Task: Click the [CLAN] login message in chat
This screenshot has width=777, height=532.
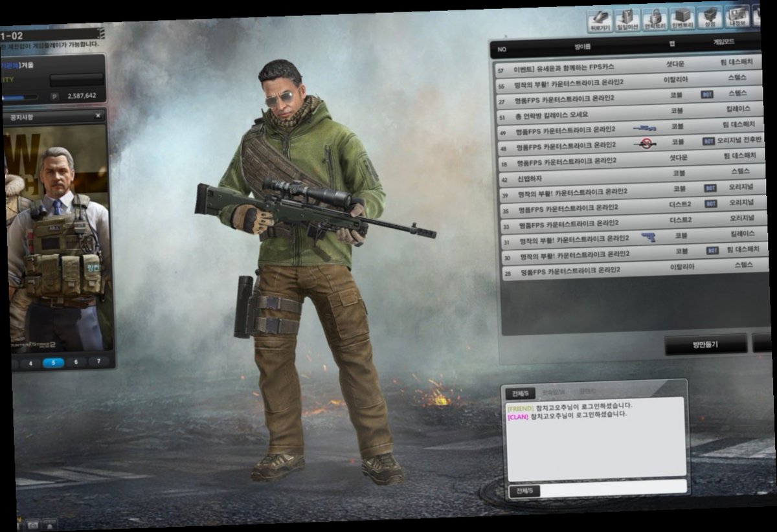Action: [567, 415]
